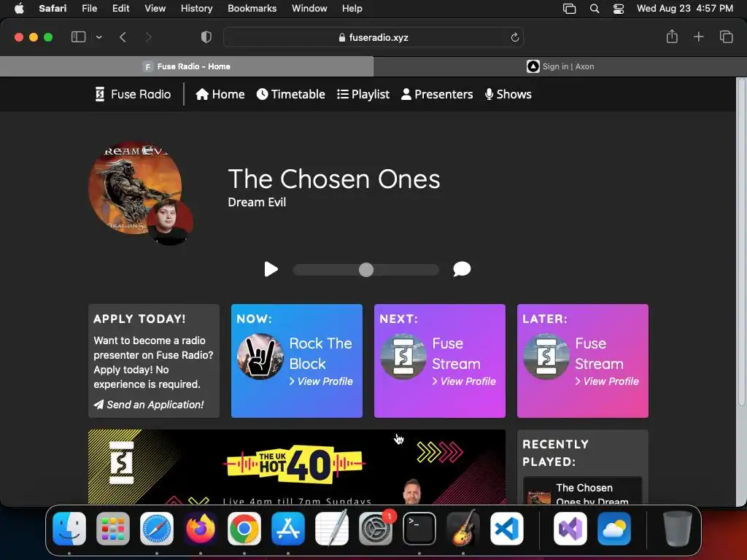Image resolution: width=747 pixels, height=560 pixels.
Task: Open Safari from the Dock
Action: coord(157,529)
